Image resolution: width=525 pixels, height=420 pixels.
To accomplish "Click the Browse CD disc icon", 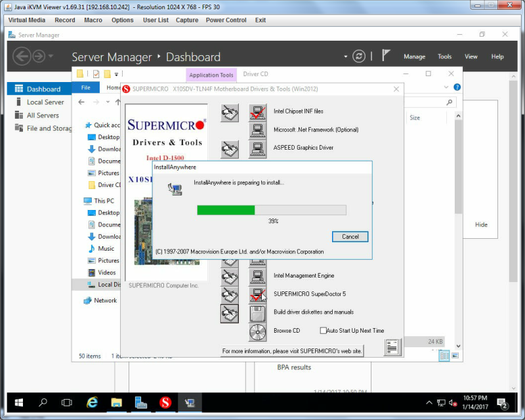I will 257,332.
